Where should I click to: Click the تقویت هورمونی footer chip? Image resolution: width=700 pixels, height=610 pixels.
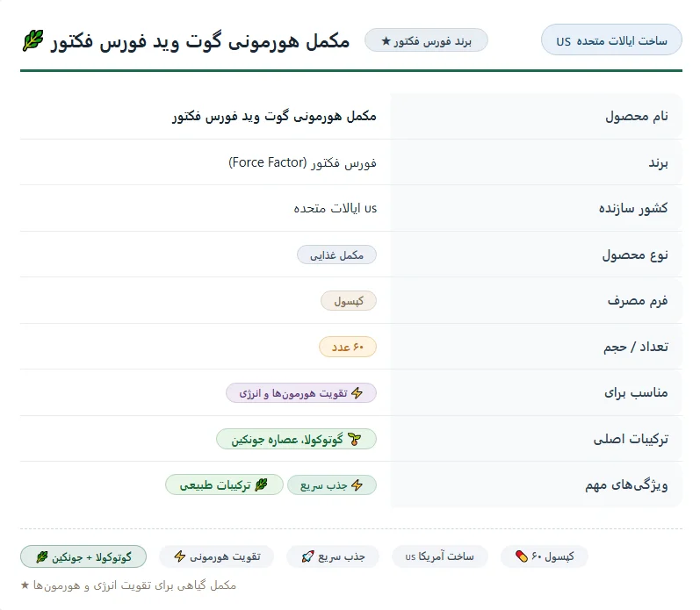217,556
